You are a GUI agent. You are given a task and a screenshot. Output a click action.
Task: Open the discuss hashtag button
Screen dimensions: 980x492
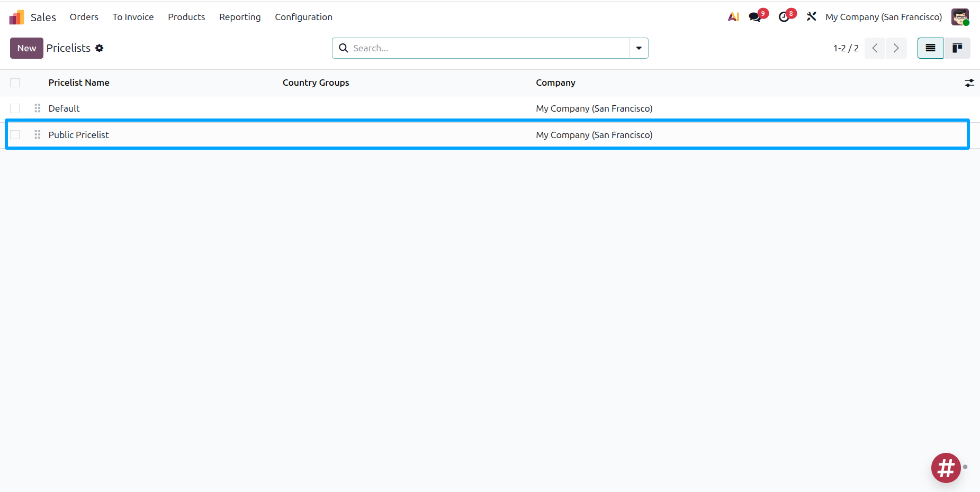946,468
